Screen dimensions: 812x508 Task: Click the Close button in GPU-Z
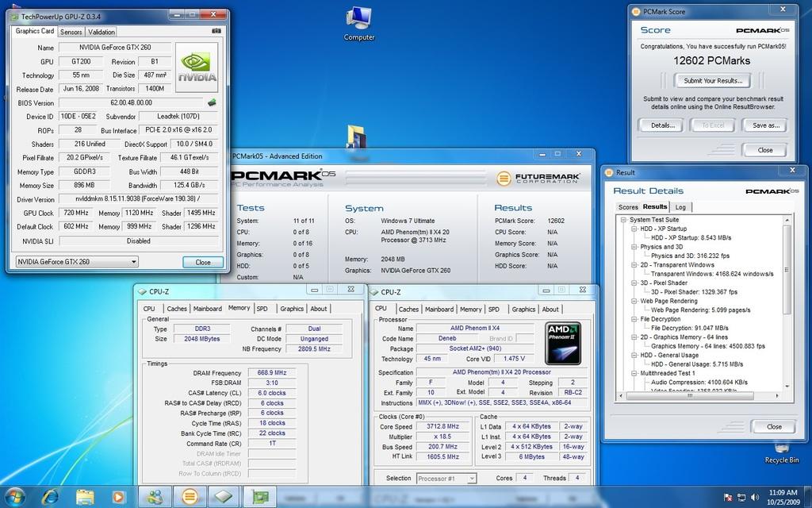[203, 262]
